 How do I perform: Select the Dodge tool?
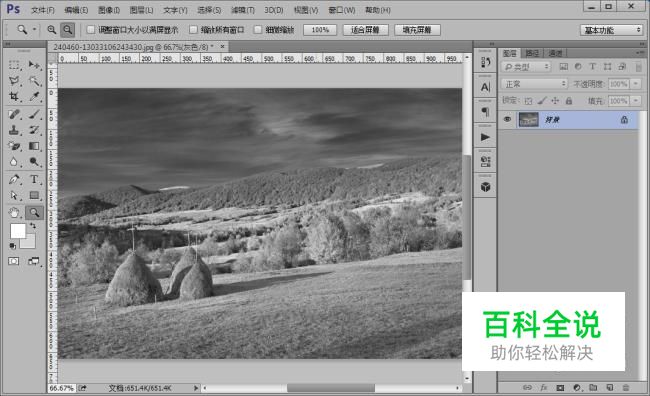(34, 162)
